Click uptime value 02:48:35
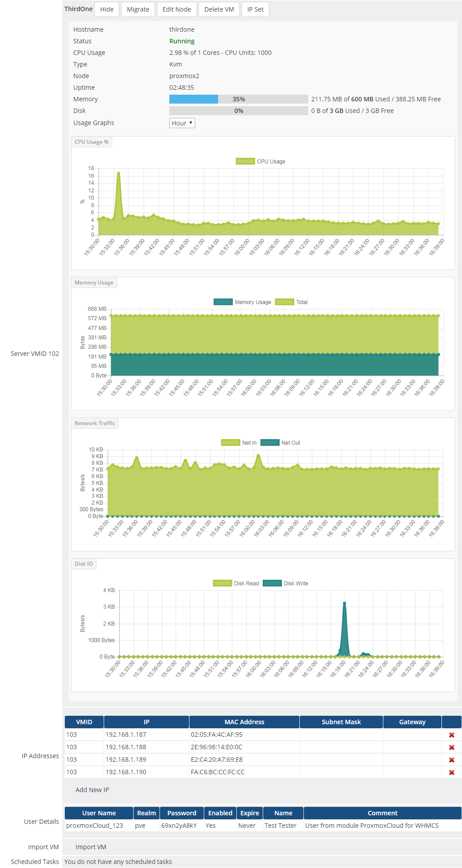 182,88
